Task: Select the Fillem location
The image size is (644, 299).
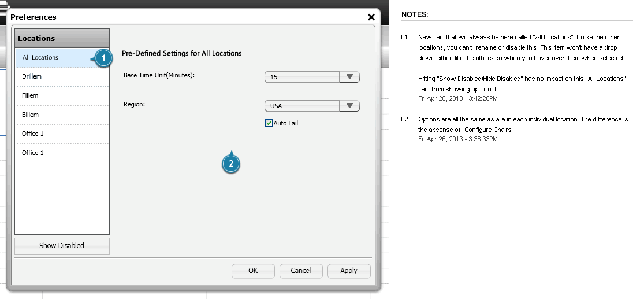Action: click(62, 96)
